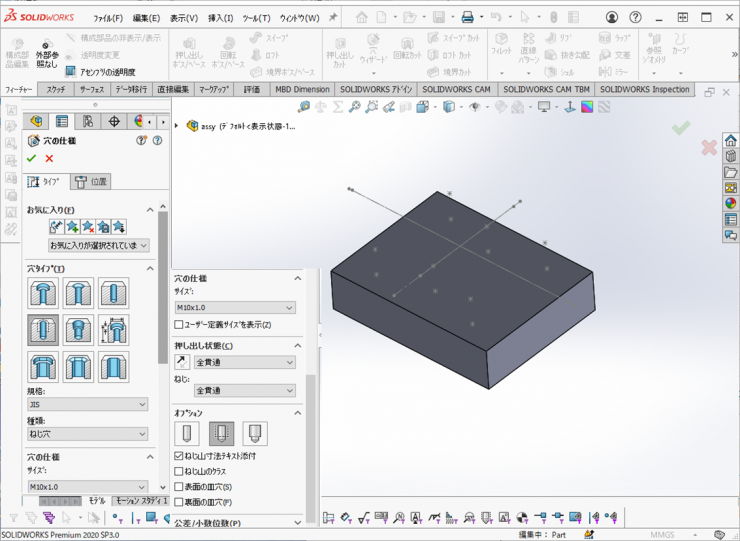Cancel hole wizard with red X
This screenshot has width=740, height=541.
click(x=49, y=158)
